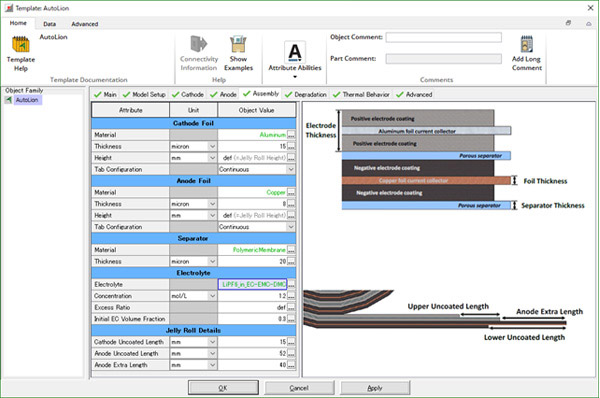Image resolution: width=600 pixels, height=398 pixels.
Task: Open Cathode Foil Tab Configuration dropdown
Action: [x=291, y=169]
